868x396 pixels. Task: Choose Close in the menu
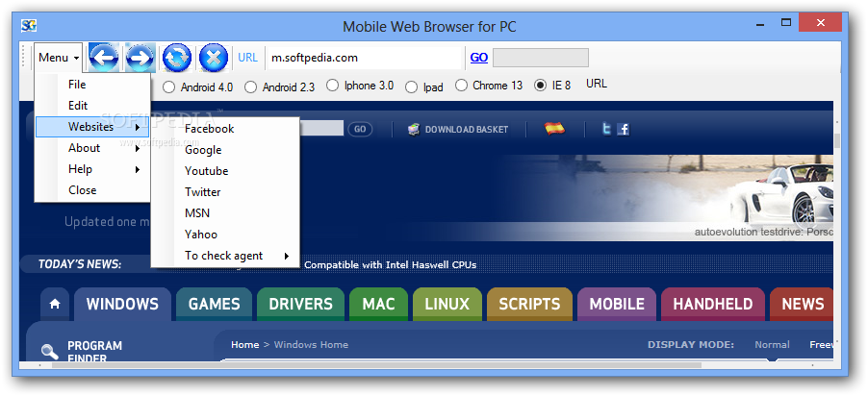point(92,190)
